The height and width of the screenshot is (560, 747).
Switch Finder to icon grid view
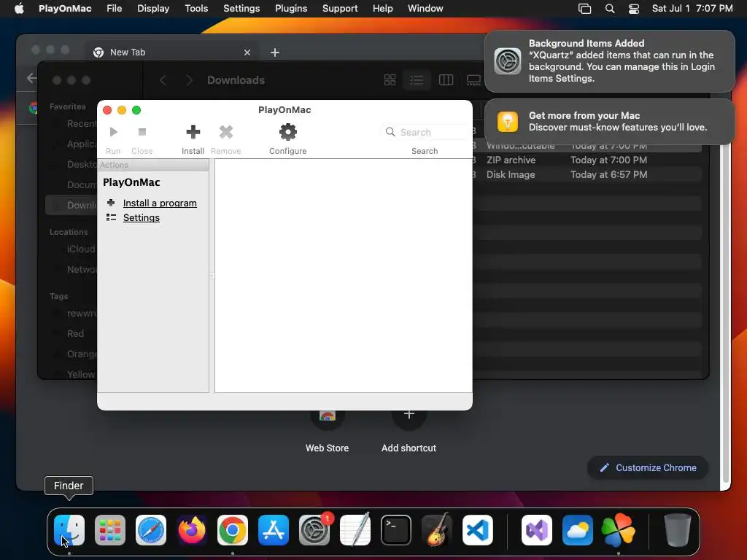coord(390,80)
